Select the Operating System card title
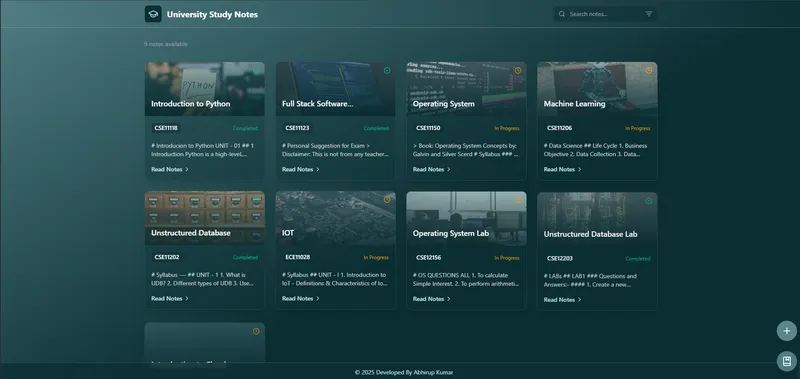800x379 pixels. click(443, 104)
